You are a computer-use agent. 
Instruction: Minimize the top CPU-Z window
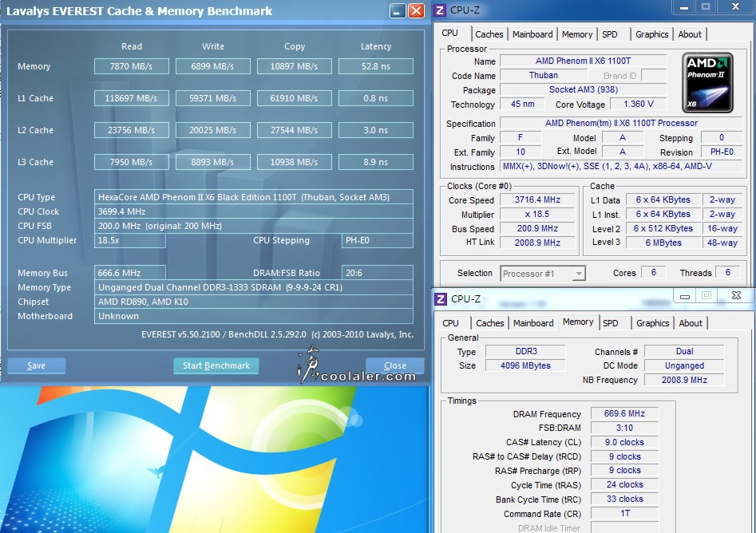(683, 6)
